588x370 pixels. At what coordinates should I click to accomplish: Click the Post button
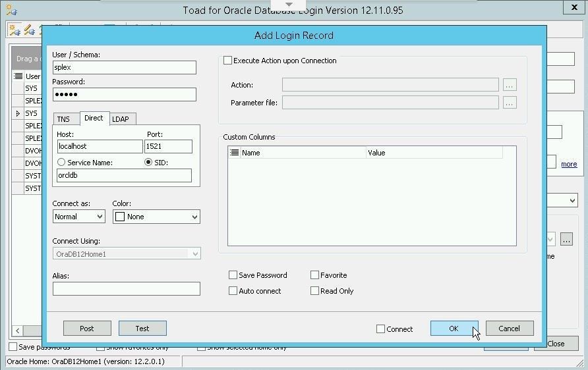(x=87, y=329)
